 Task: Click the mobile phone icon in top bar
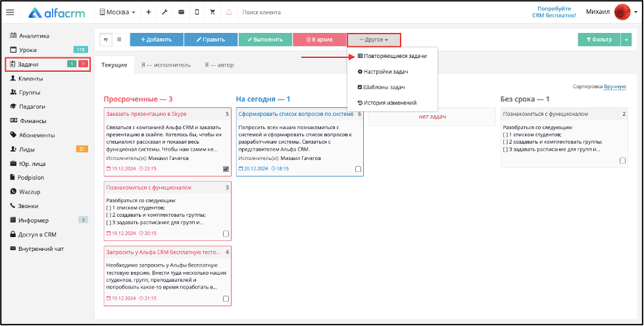point(197,13)
